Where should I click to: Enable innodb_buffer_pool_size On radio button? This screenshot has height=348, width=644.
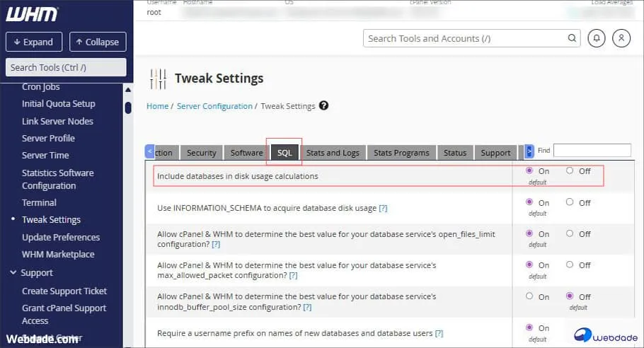[529, 296]
